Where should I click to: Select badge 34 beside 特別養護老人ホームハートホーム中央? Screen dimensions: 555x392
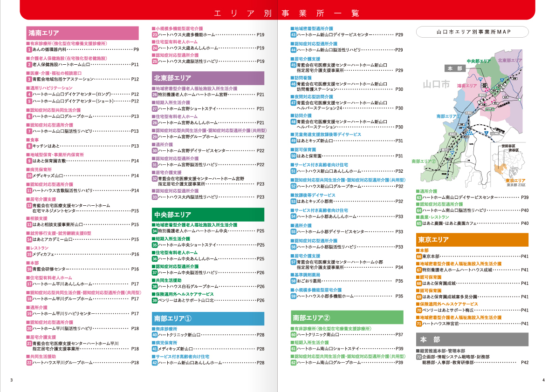[x=155, y=231]
